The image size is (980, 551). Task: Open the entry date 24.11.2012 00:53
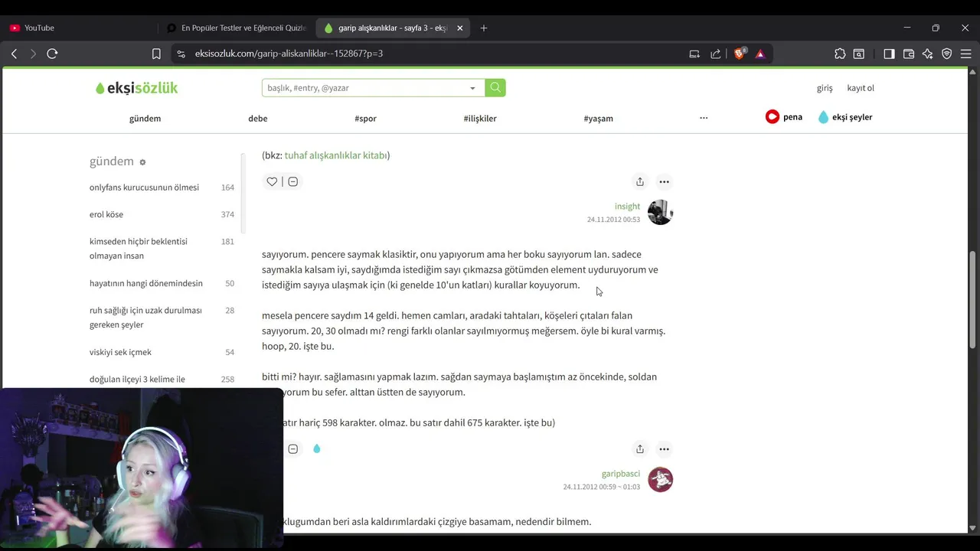point(613,220)
